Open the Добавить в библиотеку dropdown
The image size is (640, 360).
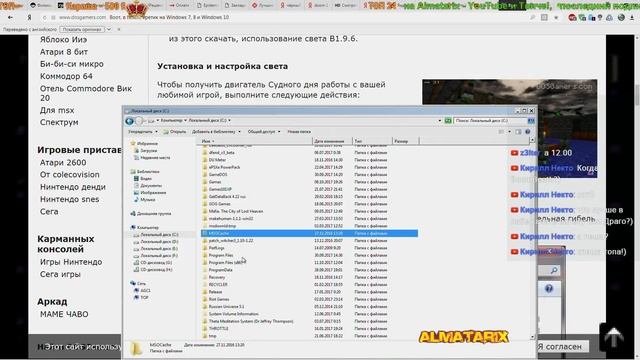click(216, 131)
